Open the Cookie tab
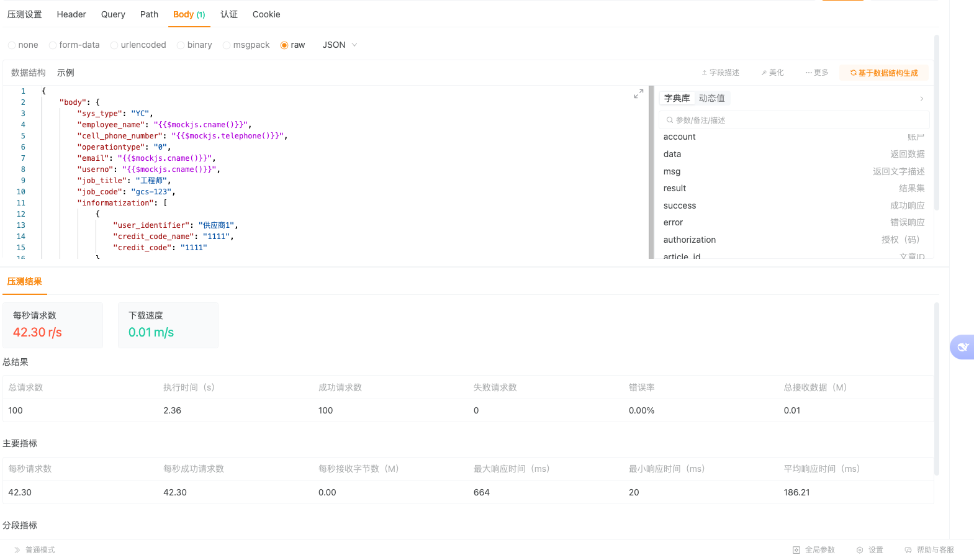Image resolution: width=974 pixels, height=560 pixels. (x=266, y=14)
